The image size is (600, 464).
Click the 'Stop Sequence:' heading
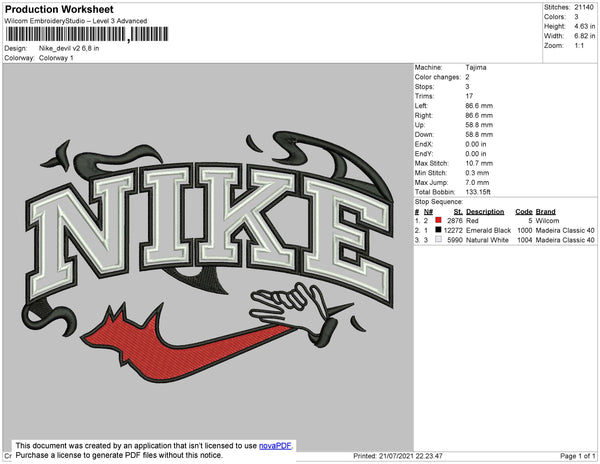[439, 202]
